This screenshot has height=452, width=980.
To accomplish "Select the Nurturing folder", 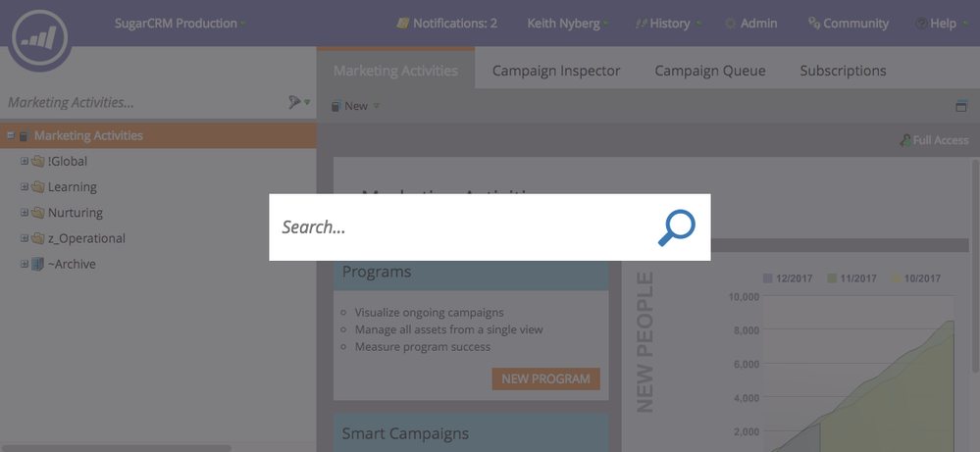I will pyautogui.click(x=75, y=212).
